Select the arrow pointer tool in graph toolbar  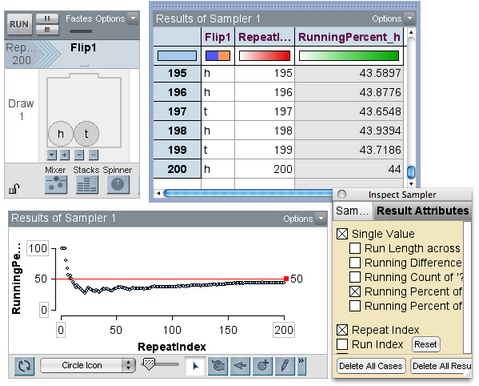[195, 366]
